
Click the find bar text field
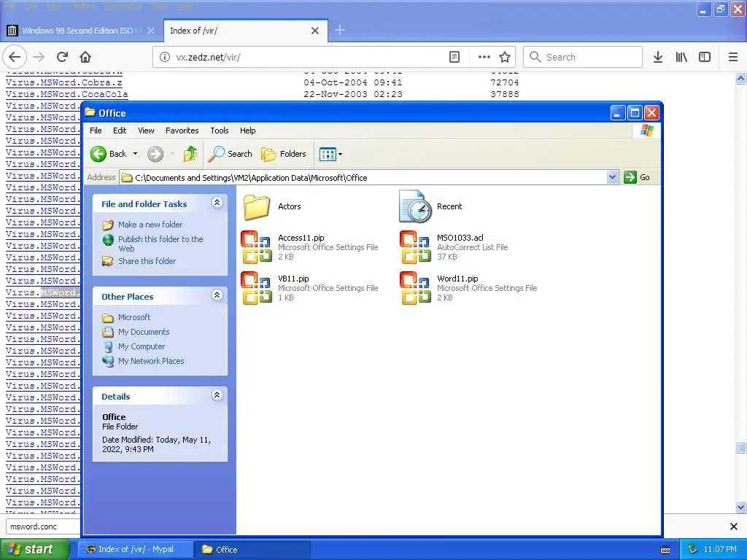pyautogui.click(x=43, y=526)
